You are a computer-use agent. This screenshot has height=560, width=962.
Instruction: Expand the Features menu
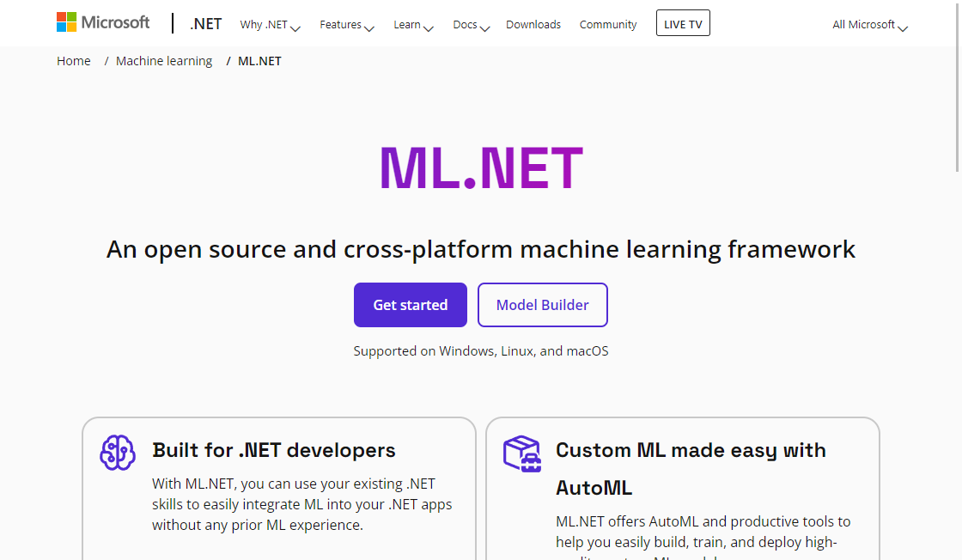point(346,25)
